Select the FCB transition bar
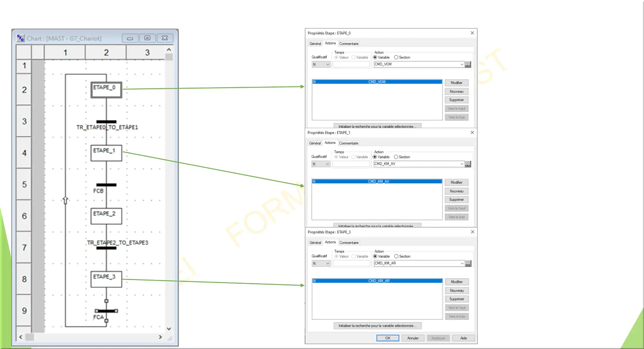Viewport: 644px width, 349px height. click(x=106, y=185)
